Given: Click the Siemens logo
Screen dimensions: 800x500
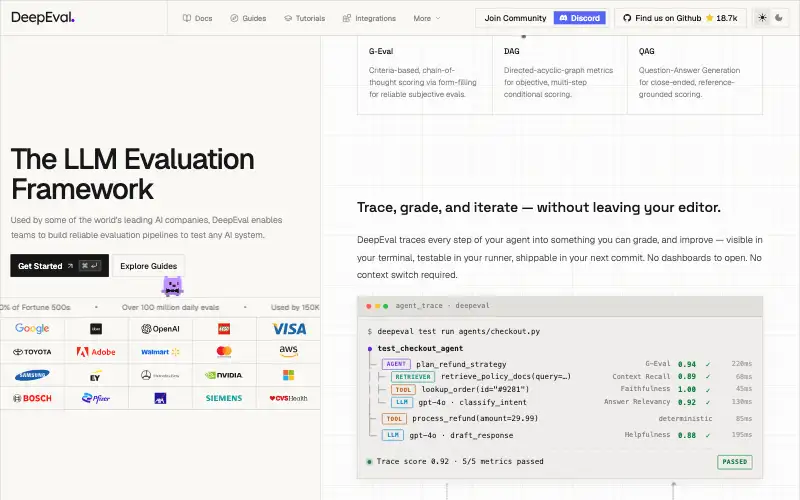Looking at the screenshot, I should pyautogui.click(x=224, y=398).
